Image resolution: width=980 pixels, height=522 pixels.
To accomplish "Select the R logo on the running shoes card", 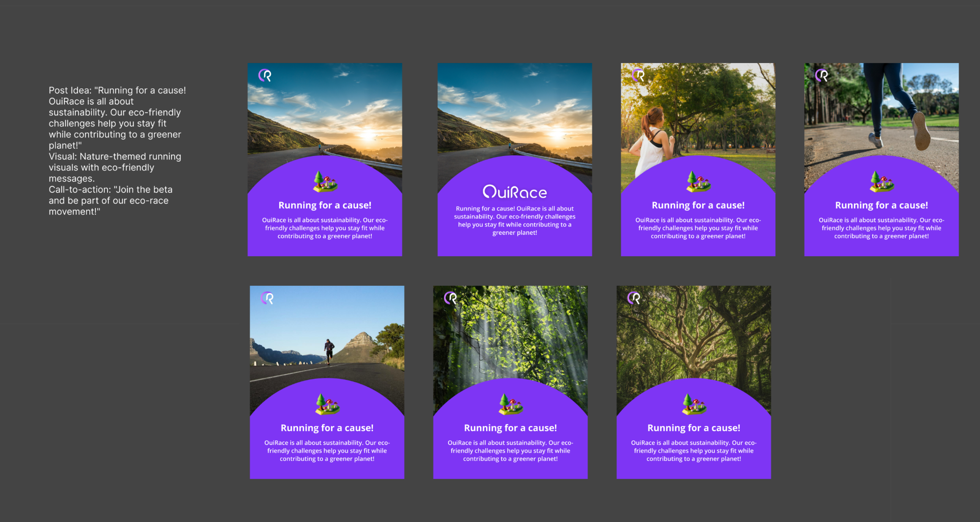I will (x=821, y=75).
